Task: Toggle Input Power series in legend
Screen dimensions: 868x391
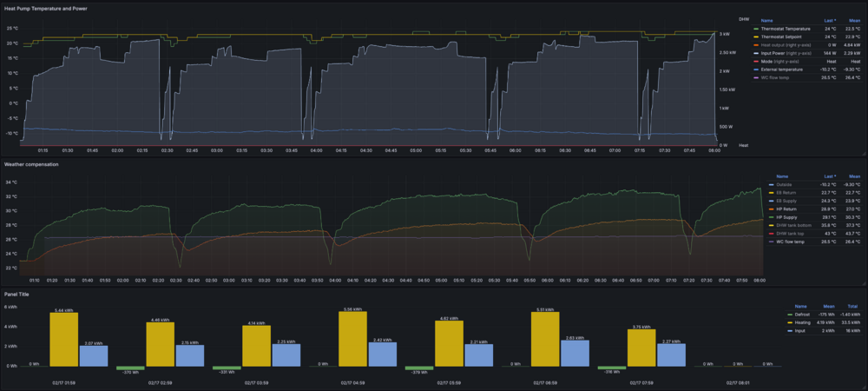Action: (x=786, y=53)
